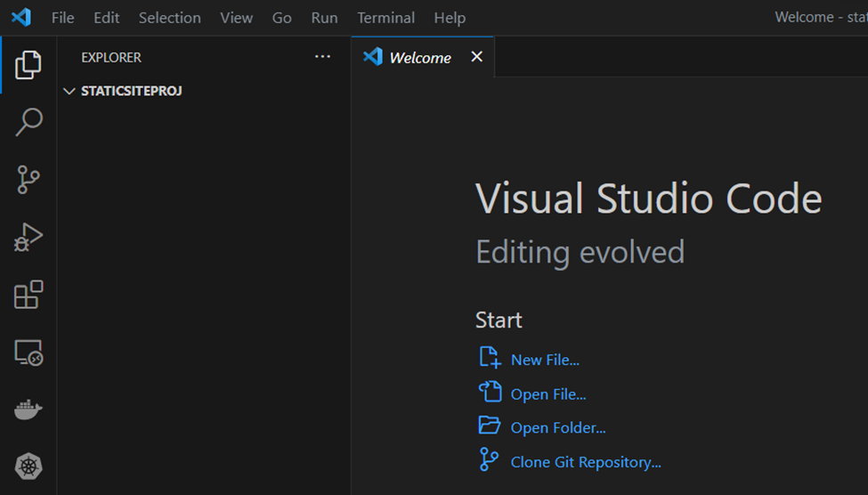This screenshot has width=868, height=495.
Task: Switch to the Welcome tab
Action: coord(422,57)
